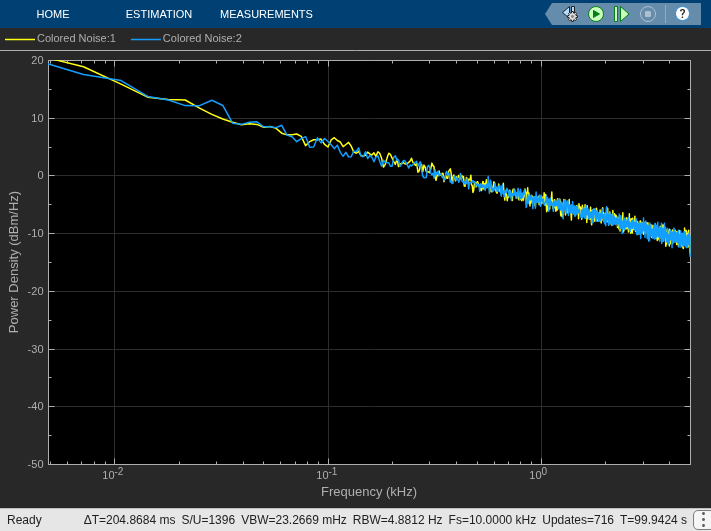
Task: Click the yellow Colored Noise:1 line swatch
Action: (19, 39)
